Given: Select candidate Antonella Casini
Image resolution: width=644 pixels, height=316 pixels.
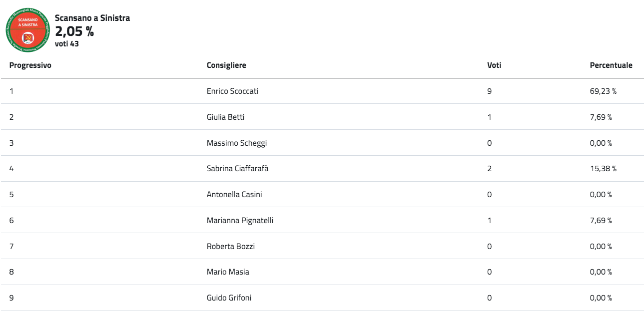Looking at the screenshot, I should (x=234, y=195).
